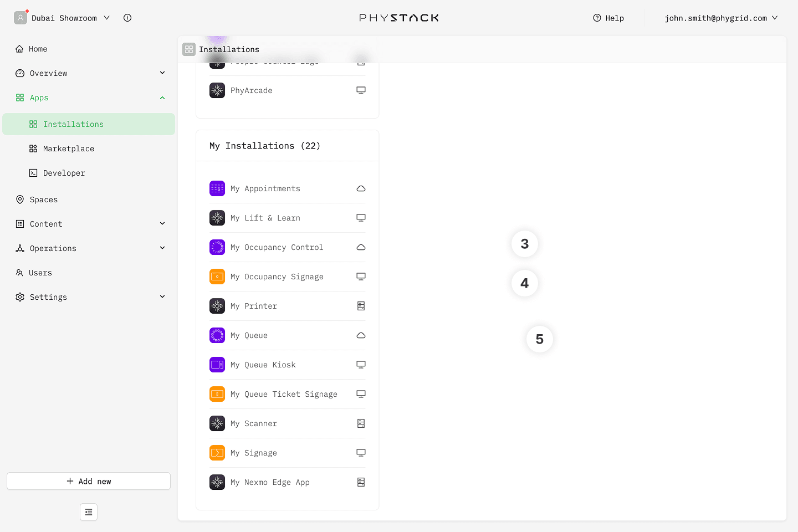Viewport: 798px width, 532px height.
Task: Click the orange My Occupancy Signage icon
Action: pos(217,277)
